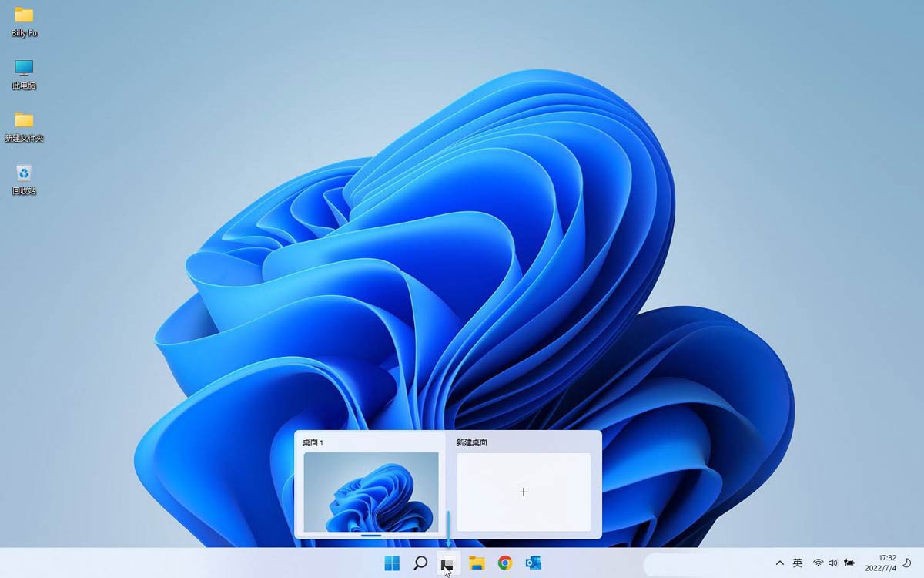The image size is (924, 578).
Task: Click the 桌面 1 label text
Action: click(x=313, y=442)
